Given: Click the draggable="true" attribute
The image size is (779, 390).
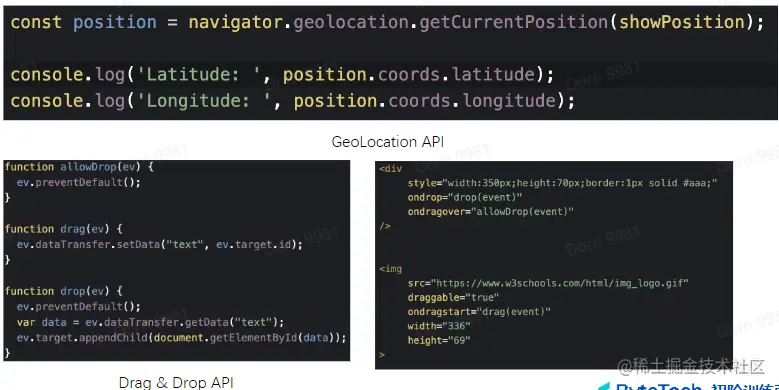Looking at the screenshot, I should [453, 298].
